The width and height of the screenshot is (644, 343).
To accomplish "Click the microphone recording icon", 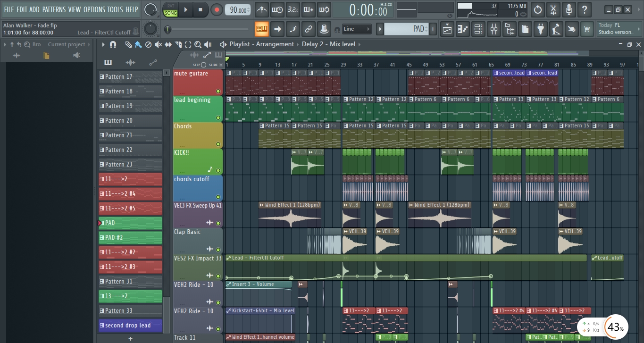I will [569, 9].
